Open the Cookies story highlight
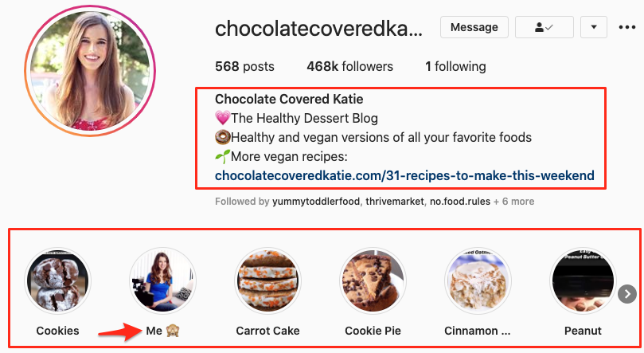The width and height of the screenshot is (644, 353). [57, 281]
